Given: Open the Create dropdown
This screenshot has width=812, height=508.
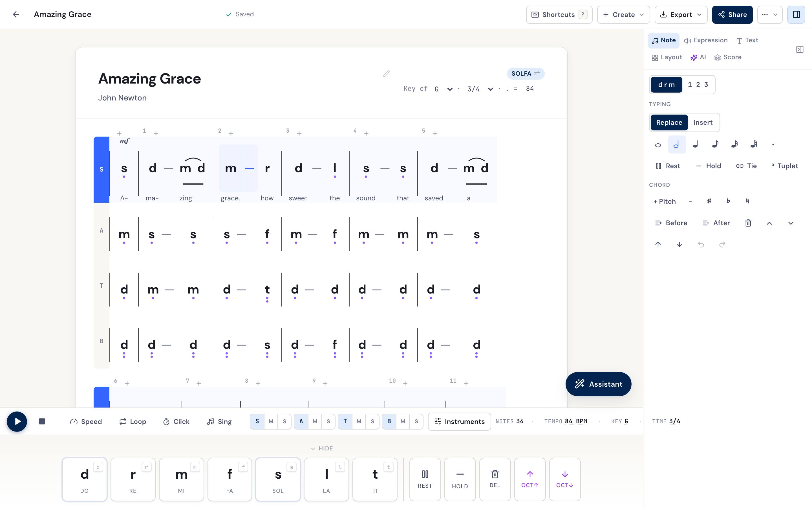Looking at the screenshot, I should [x=623, y=14].
